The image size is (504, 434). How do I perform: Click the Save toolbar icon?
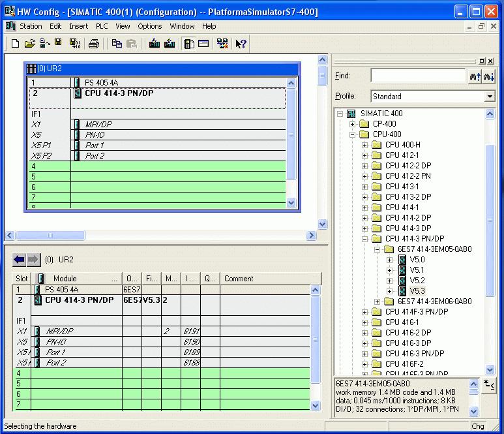click(x=58, y=42)
